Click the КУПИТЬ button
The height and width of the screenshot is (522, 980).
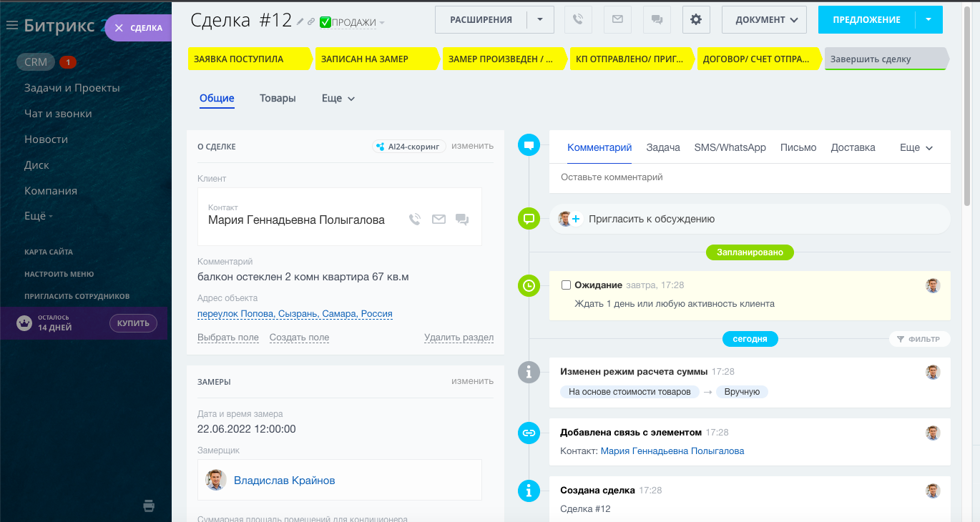(133, 323)
